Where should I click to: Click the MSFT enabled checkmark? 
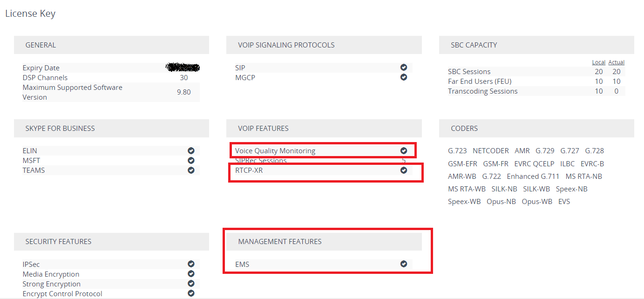tap(191, 161)
